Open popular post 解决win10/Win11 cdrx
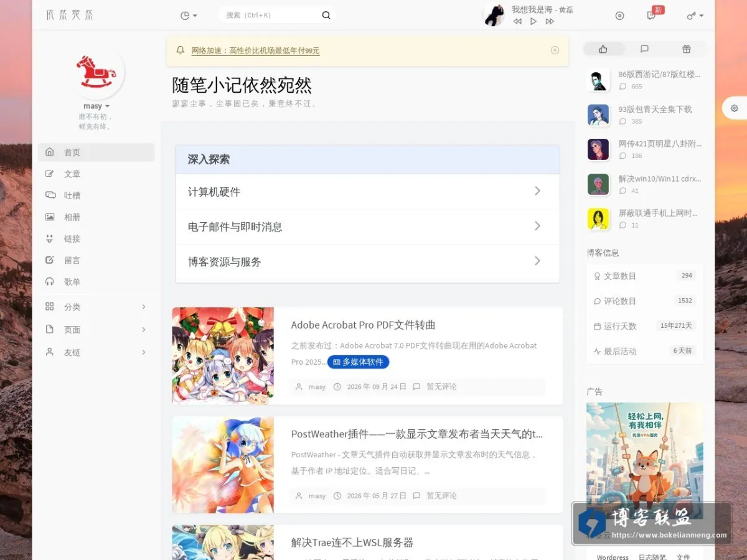Image resolution: width=747 pixels, height=560 pixels. click(x=660, y=179)
